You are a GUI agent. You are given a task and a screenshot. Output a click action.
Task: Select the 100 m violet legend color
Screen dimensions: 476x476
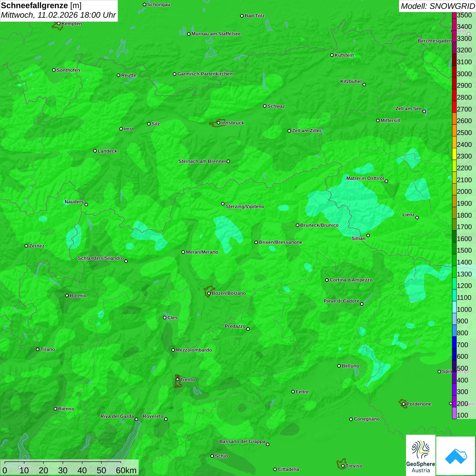click(x=454, y=413)
